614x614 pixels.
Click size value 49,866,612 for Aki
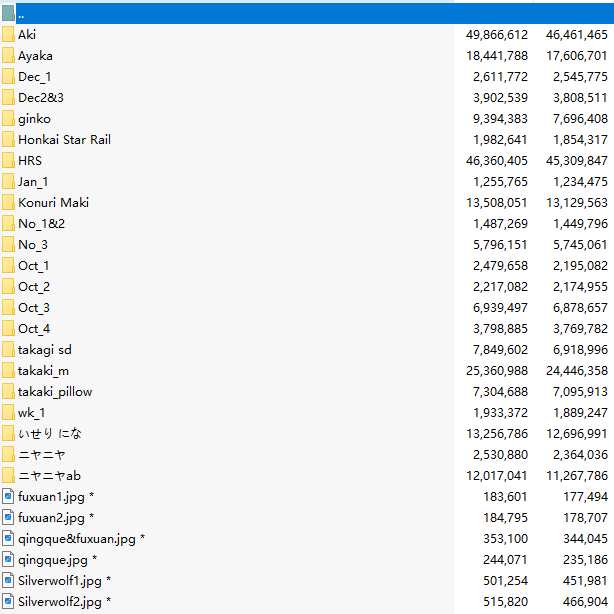497,35
